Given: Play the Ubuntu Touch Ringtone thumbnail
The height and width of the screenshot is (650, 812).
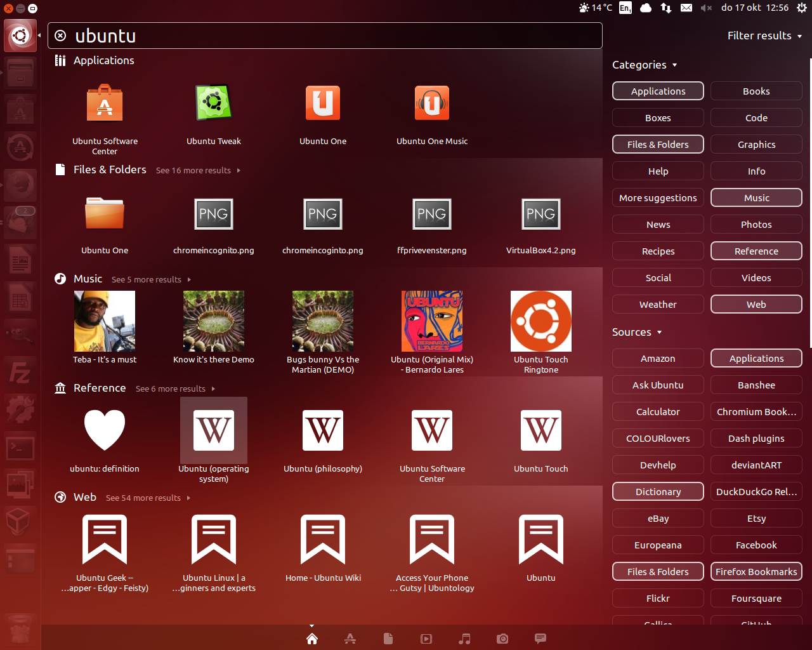Looking at the screenshot, I should click(x=541, y=321).
